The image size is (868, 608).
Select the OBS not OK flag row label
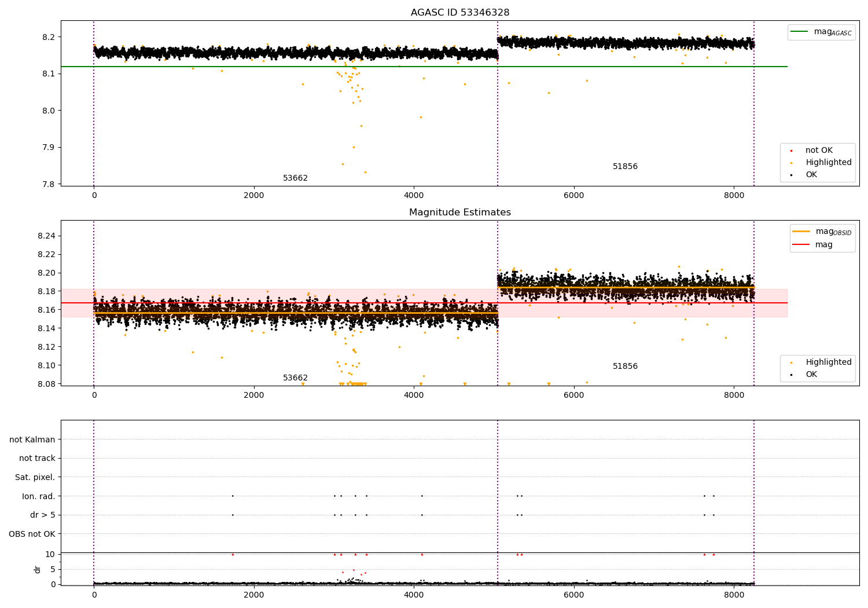(x=32, y=534)
